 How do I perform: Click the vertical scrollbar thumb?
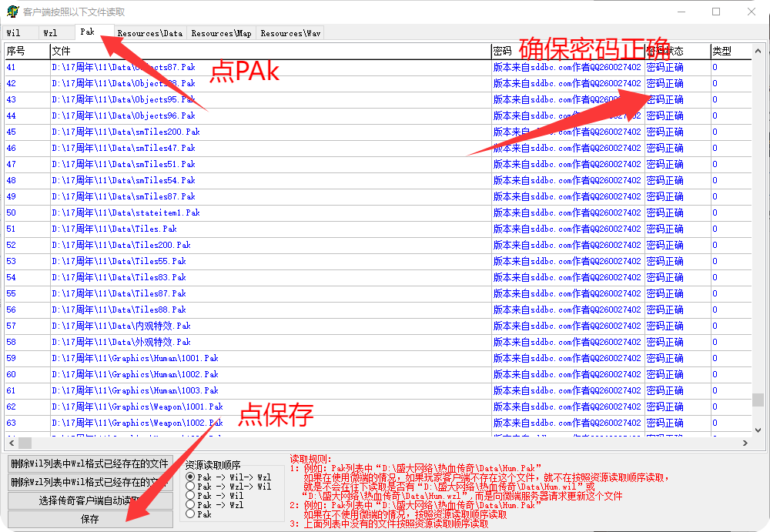(x=758, y=400)
